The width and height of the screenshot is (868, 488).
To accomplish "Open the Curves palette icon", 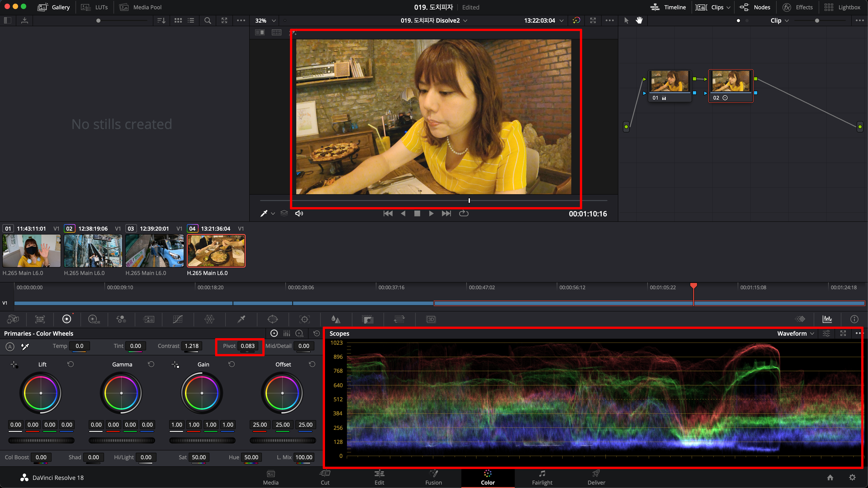I will pos(178,319).
